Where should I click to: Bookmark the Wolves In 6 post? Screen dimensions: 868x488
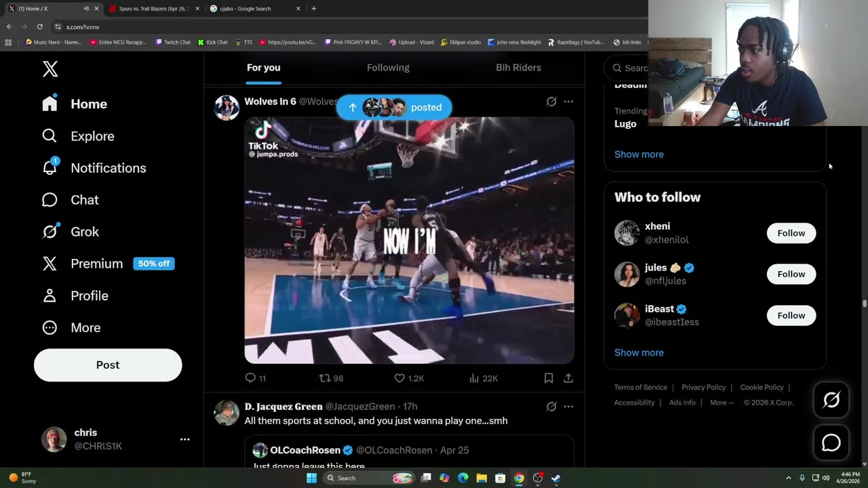549,378
